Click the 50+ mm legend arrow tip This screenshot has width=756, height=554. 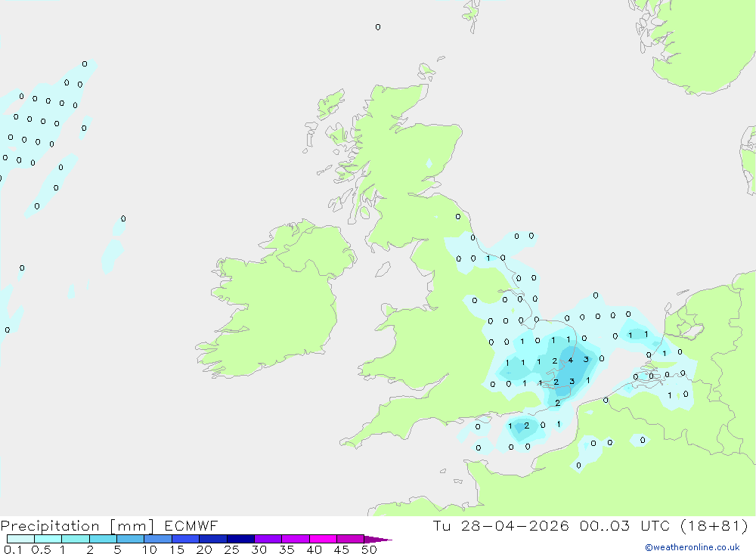coord(379,540)
